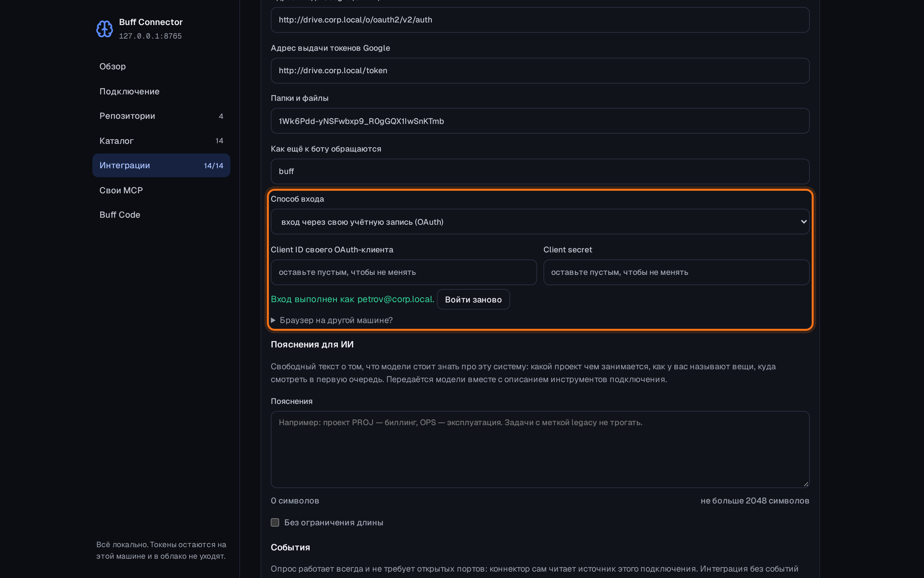
Task: Click the События heading
Action: click(290, 547)
